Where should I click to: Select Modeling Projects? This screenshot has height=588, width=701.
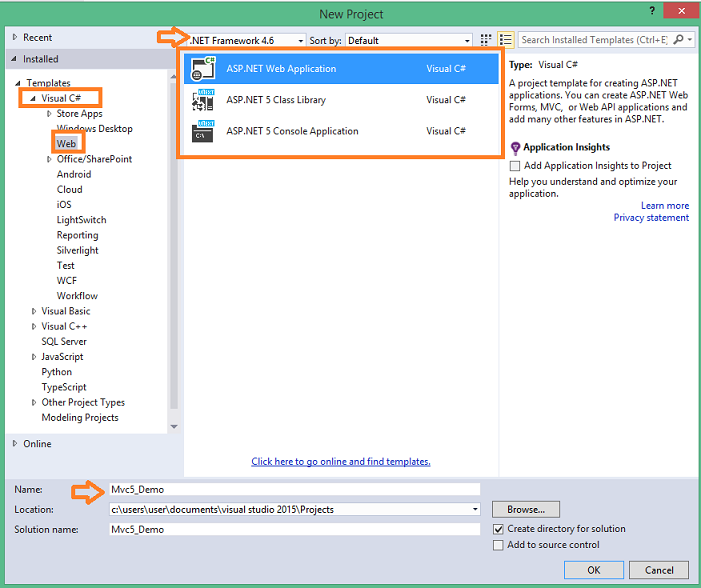point(80,418)
